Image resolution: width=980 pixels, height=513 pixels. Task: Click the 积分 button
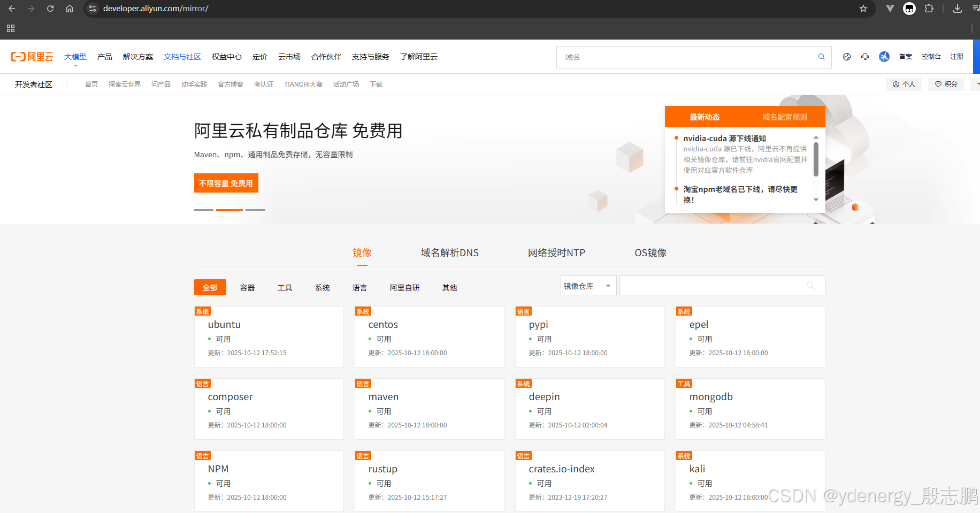[946, 84]
